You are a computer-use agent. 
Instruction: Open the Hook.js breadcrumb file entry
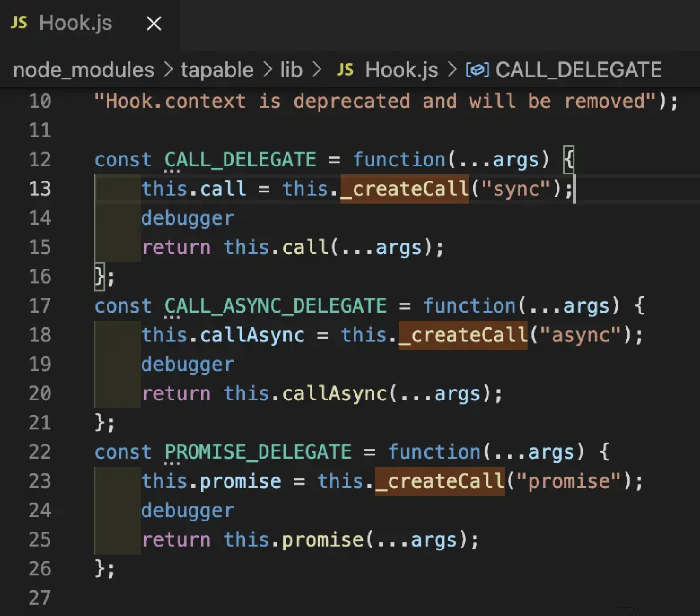coord(401,70)
